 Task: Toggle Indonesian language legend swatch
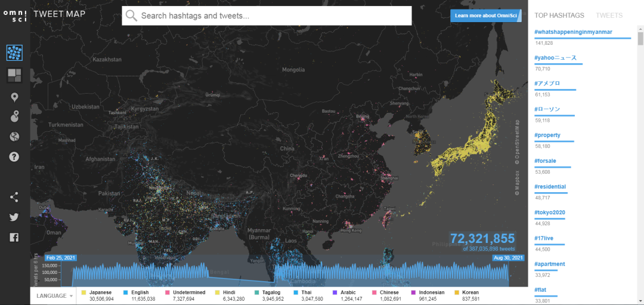point(414,292)
